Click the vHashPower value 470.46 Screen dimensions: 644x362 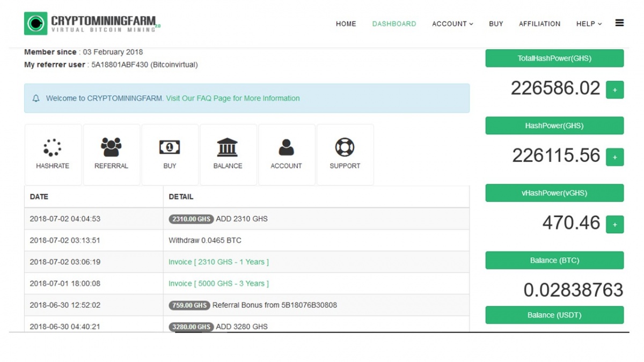click(x=571, y=223)
